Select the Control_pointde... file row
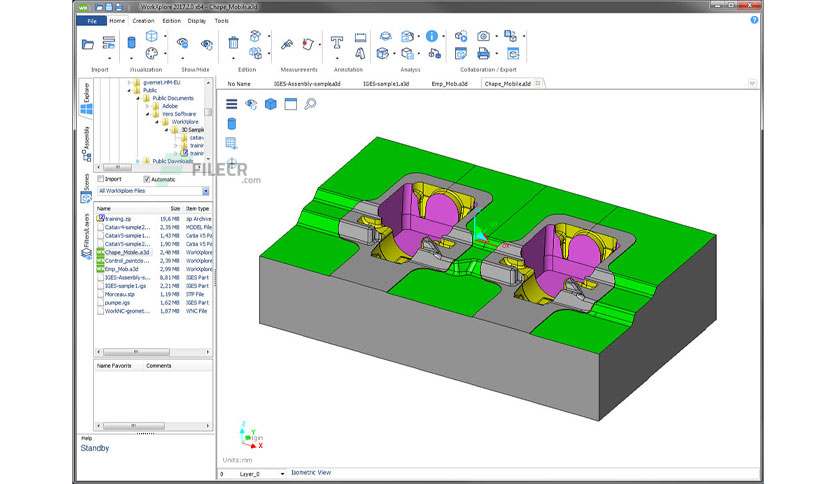This screenshot has height=484, width=836. pos(154,261)
